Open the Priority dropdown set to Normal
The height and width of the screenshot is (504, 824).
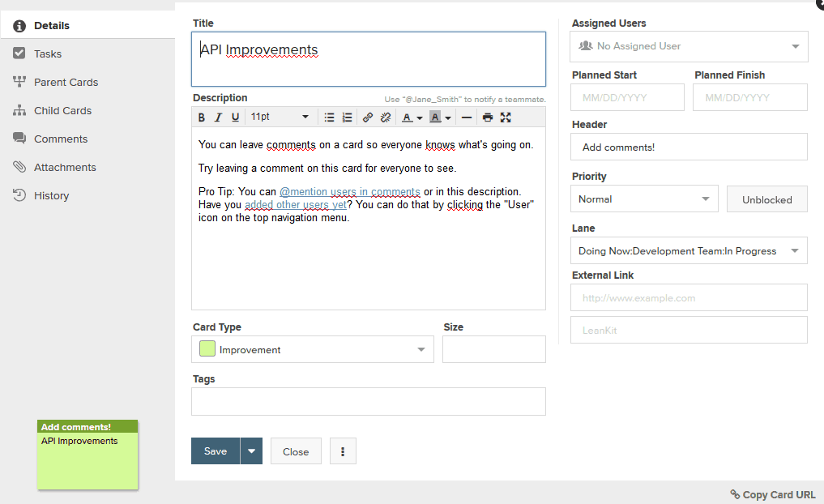tap(644, 199)
